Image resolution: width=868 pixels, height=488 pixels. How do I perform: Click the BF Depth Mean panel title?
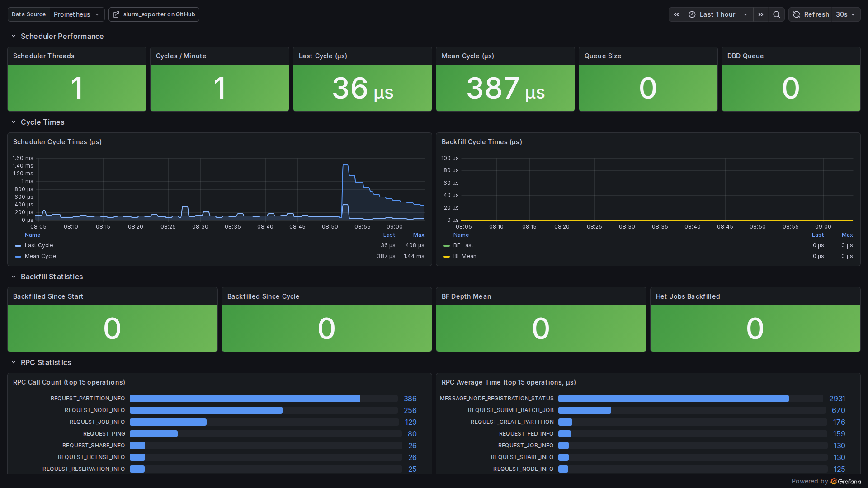467,296
